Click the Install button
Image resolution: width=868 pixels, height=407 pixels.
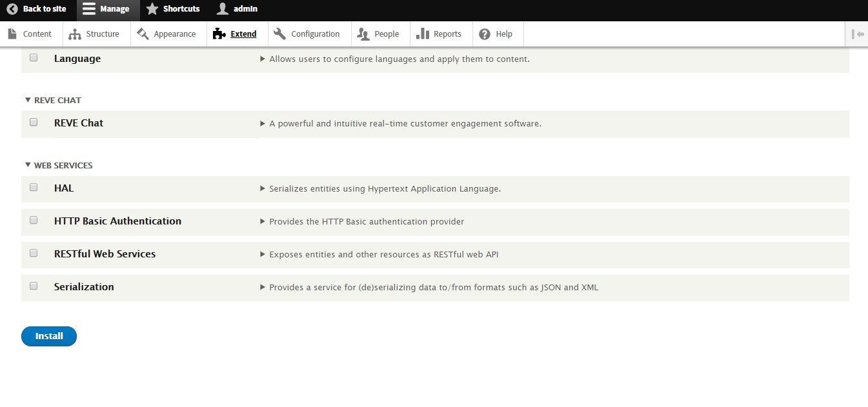(x=49, y=336)
